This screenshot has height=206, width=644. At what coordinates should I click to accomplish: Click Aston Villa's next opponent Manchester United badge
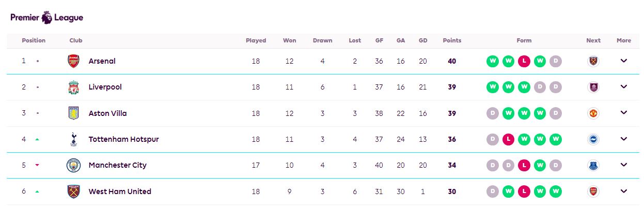(593, 113)
